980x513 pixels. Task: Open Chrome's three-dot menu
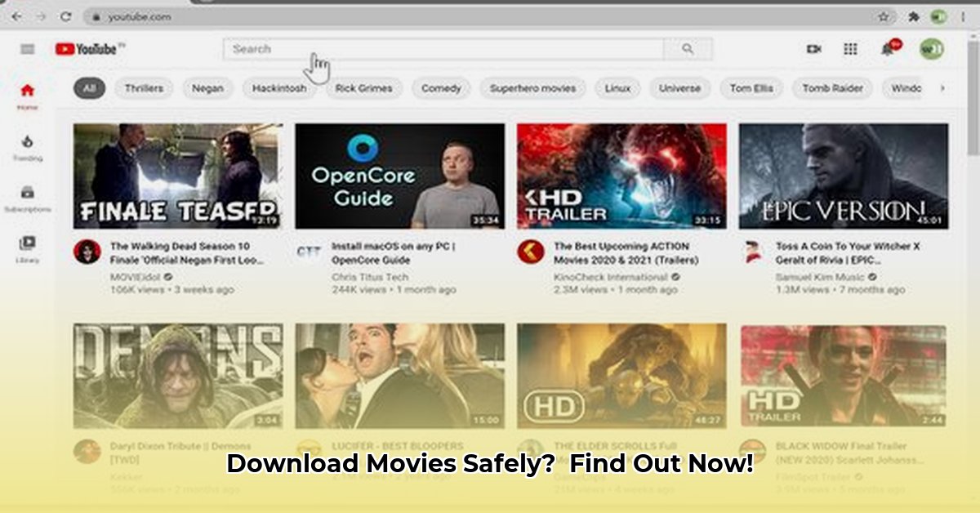pyautogui.click(x=964, y=16)
